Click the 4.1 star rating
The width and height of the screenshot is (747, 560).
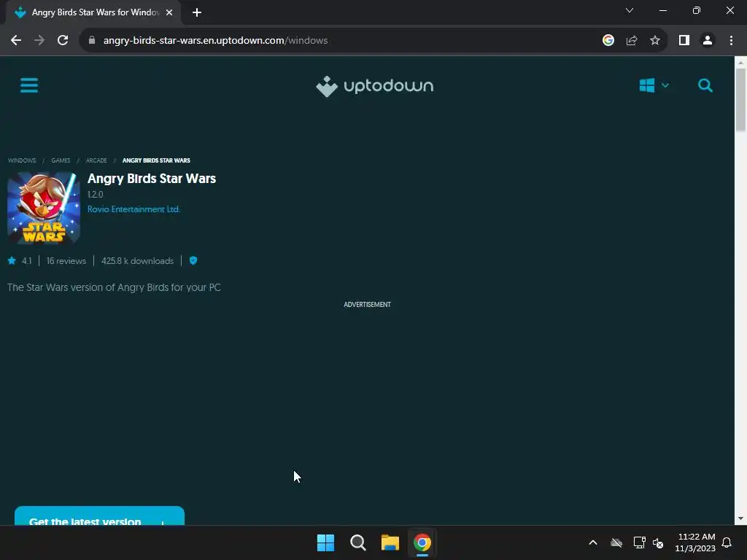tap(20, 261)
